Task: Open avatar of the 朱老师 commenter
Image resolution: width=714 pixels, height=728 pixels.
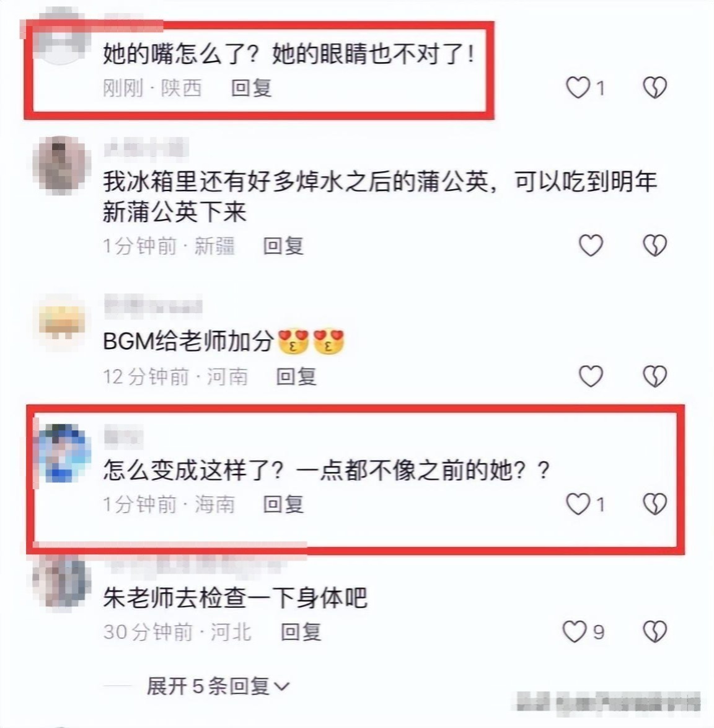Action: (60, 582)
